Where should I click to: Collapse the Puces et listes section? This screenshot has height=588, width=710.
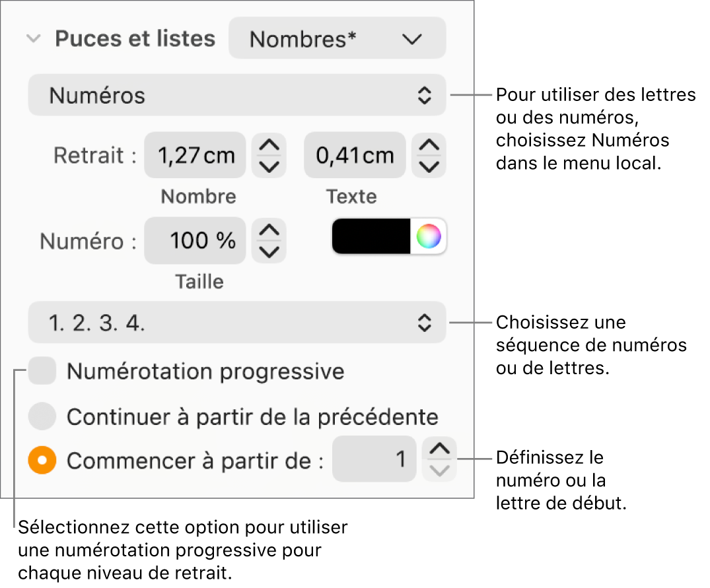(x=33, y=38)
